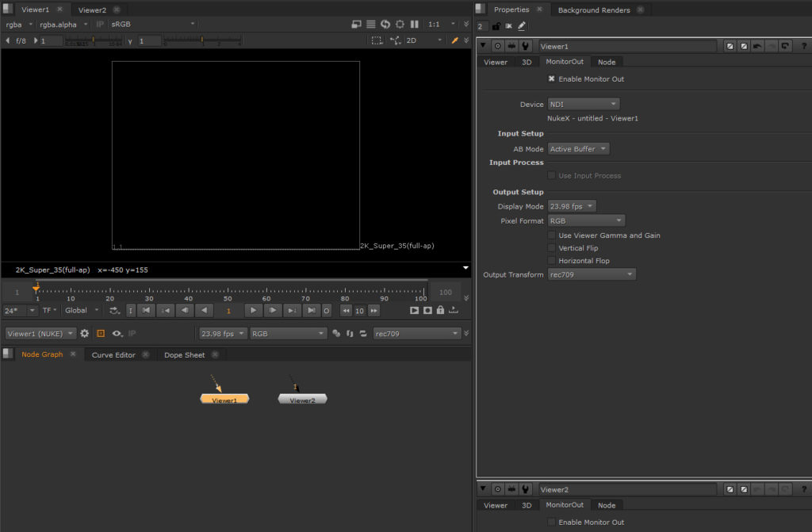
Task: Activate the region of interest (ROI) tool
Action: [x=376, y=40]
